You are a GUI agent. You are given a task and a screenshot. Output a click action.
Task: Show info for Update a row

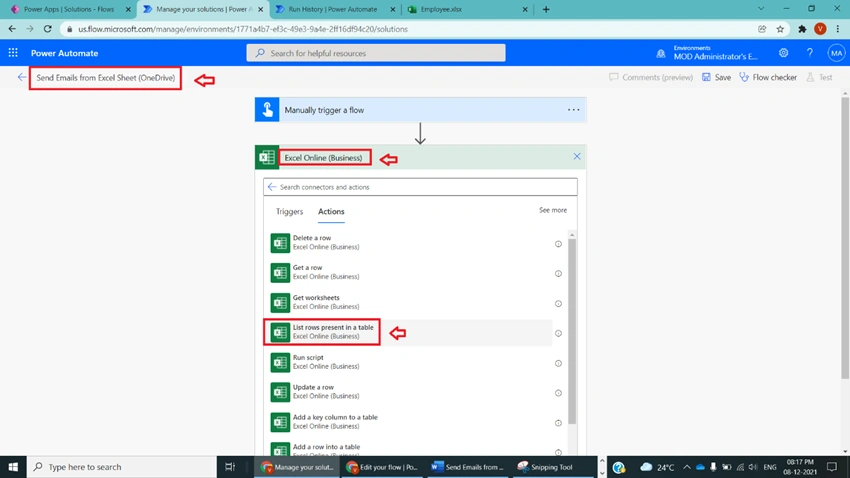coord(558,393)
